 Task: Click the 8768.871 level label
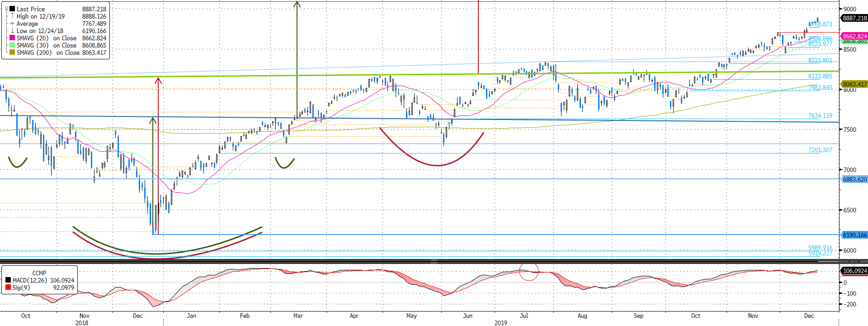(x=820, y=24)
